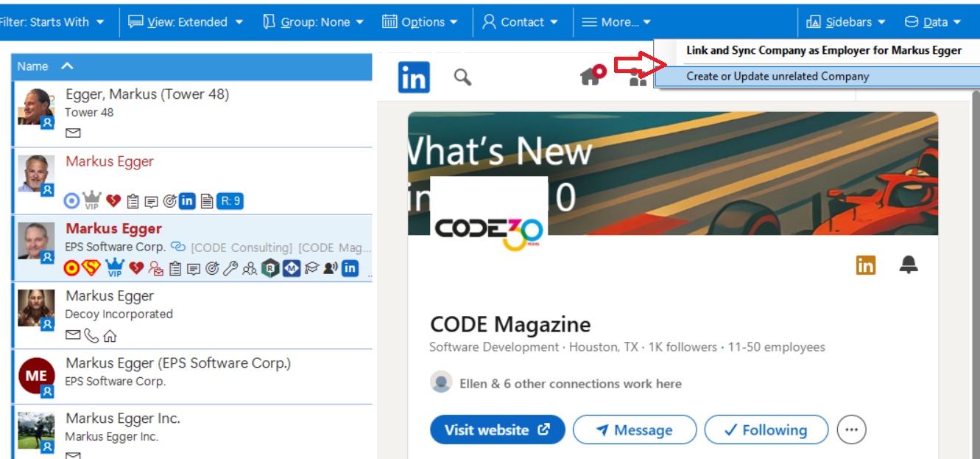Toggle the Following button

tap(766, 430)
